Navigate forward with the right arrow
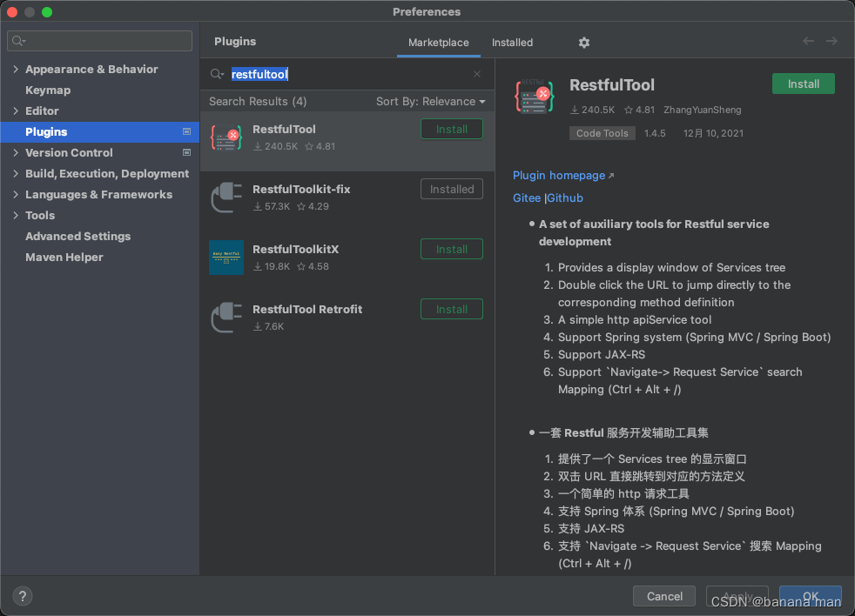The image size is (855, 616). 831,41
